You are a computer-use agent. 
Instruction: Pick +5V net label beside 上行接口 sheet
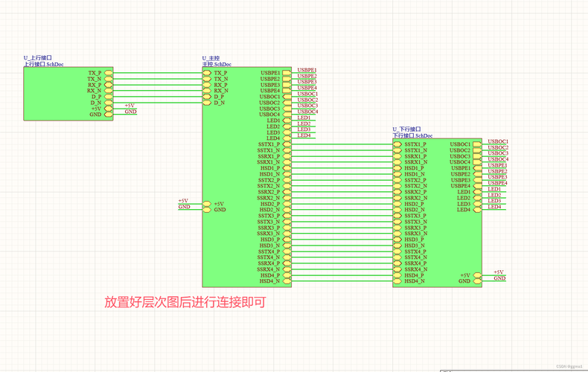click(130, 106)
